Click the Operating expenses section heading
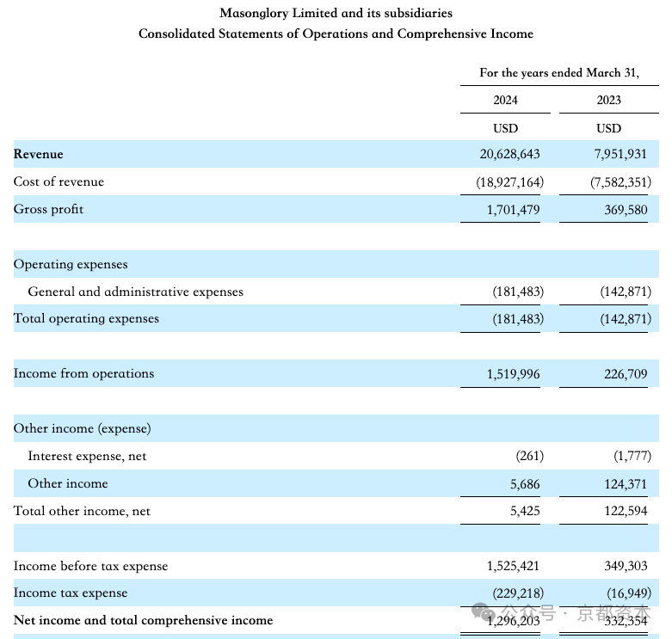This screenshot has width=672, height=639. 71,264
